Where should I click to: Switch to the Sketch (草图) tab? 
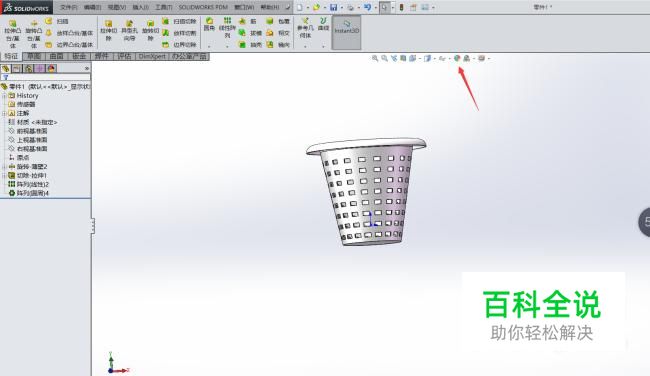34,56
